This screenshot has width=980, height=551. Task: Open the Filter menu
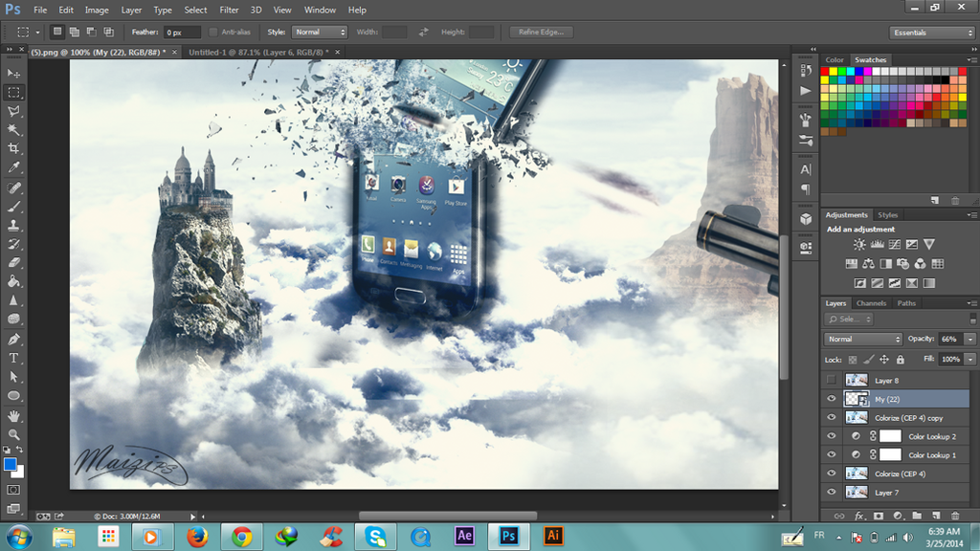click(x=229, y=10)
